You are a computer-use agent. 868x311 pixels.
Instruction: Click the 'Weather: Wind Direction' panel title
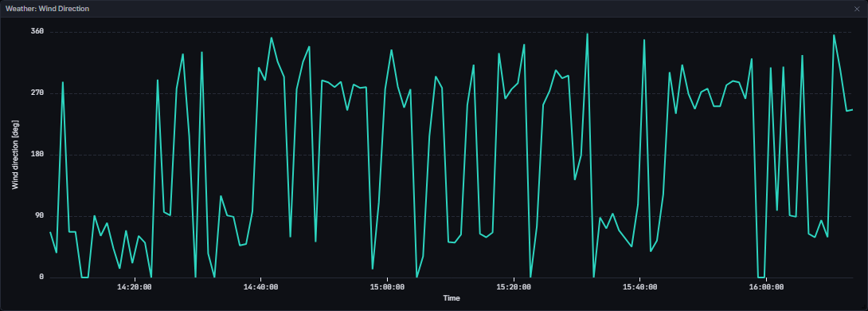pyautogui.click(x=47, y=9)
